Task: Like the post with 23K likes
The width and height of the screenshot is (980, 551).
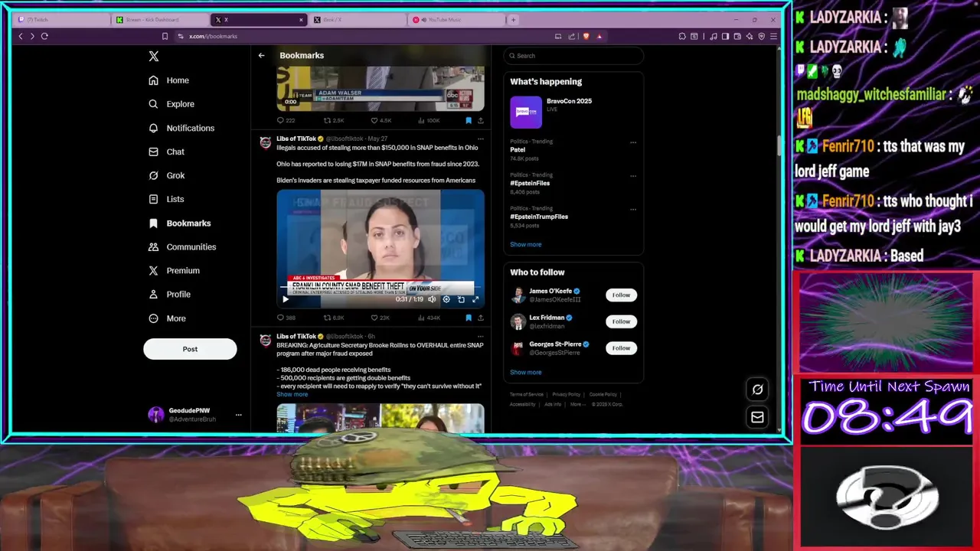Action: [381, 318]
